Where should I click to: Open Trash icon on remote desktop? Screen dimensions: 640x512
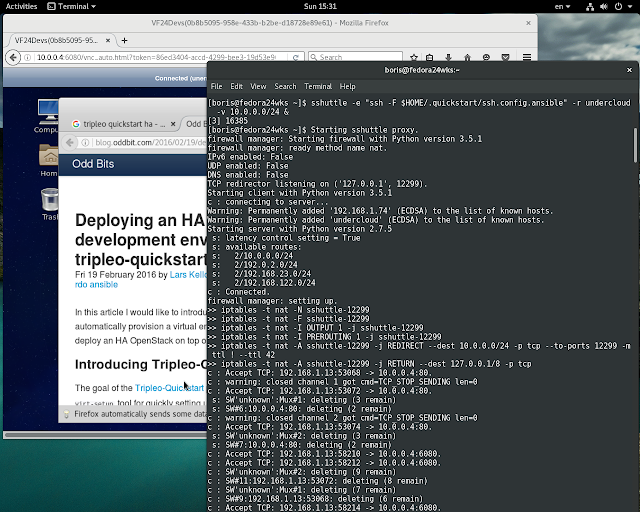click(x=49, y=204)
